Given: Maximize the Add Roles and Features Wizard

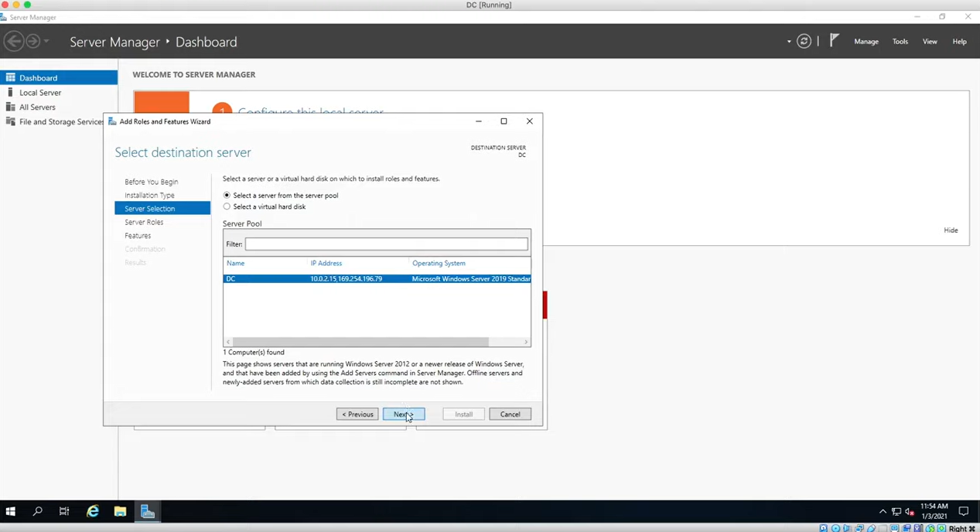Looking at the screenshot, I should (504, 121).
